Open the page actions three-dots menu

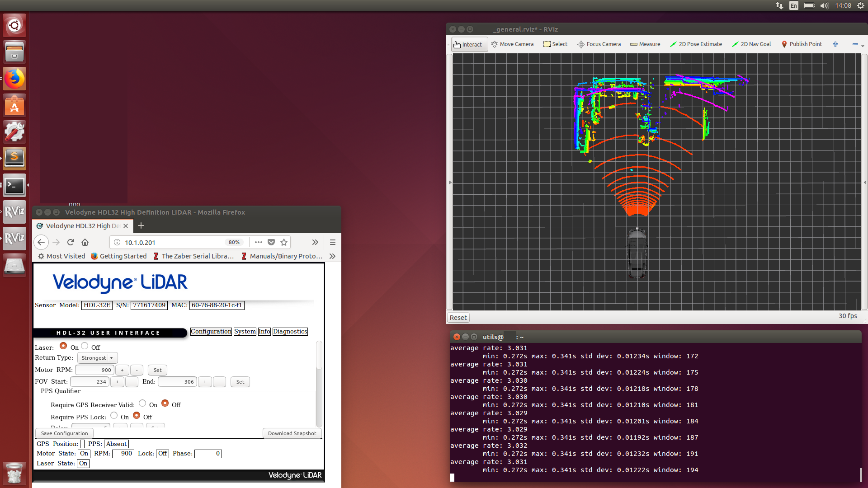pyautogui.click(x=259, y=242)
